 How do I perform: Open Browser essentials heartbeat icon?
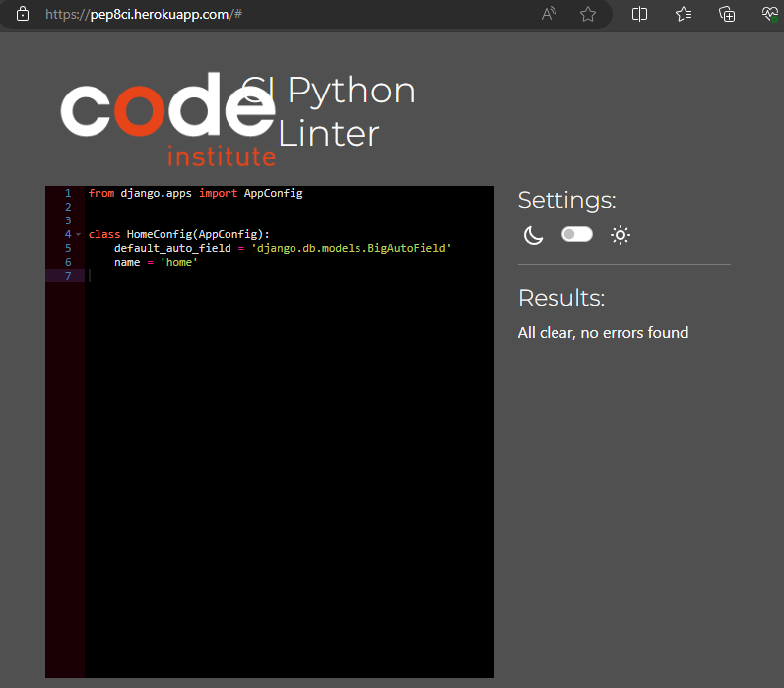(770, 14)
